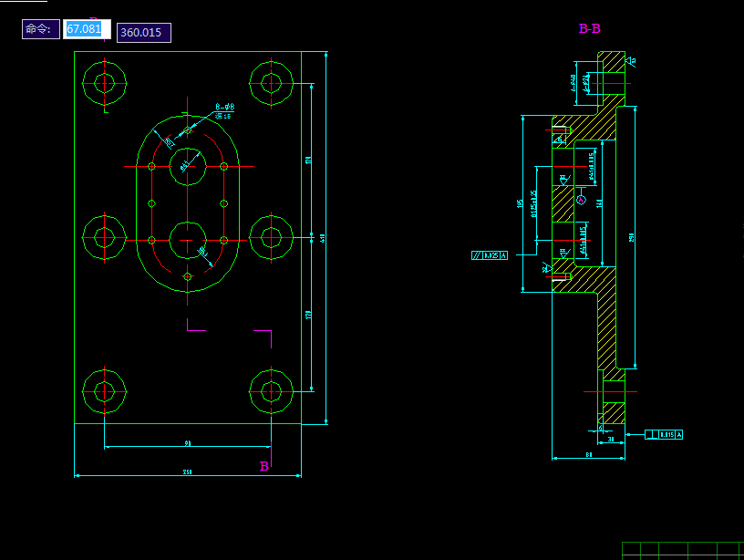Select the parallelism tolerance frame with datum A

(x=490, y=255)
